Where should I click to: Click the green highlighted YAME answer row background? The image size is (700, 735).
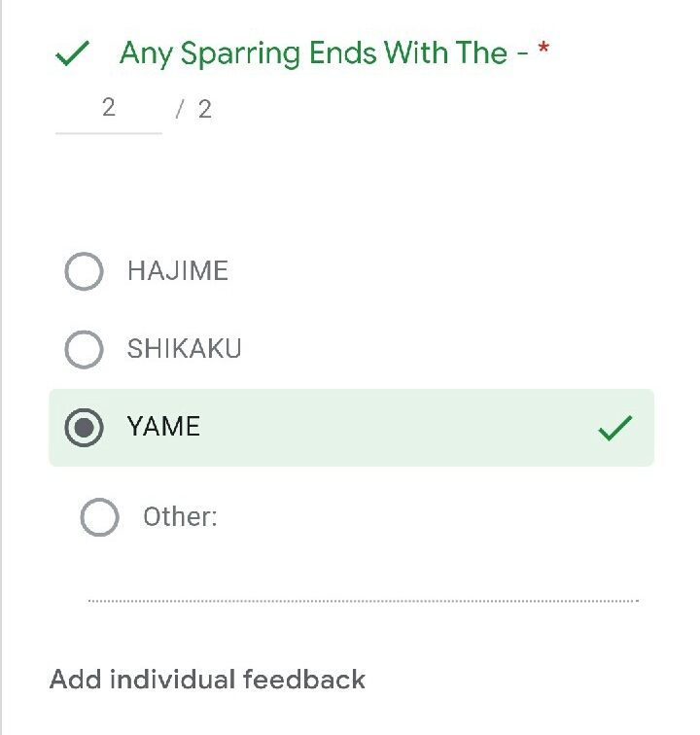pos(389,428)
